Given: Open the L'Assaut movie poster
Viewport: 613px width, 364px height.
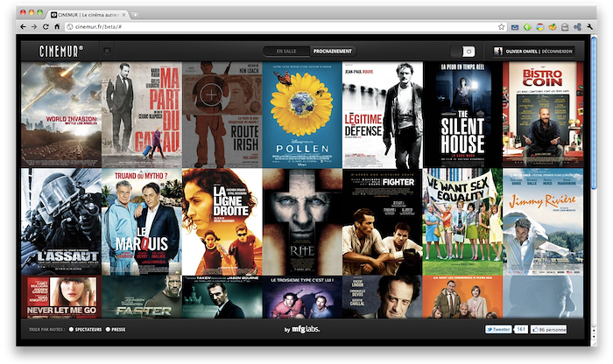Looking at the screenshot, I should pos(61,222).
